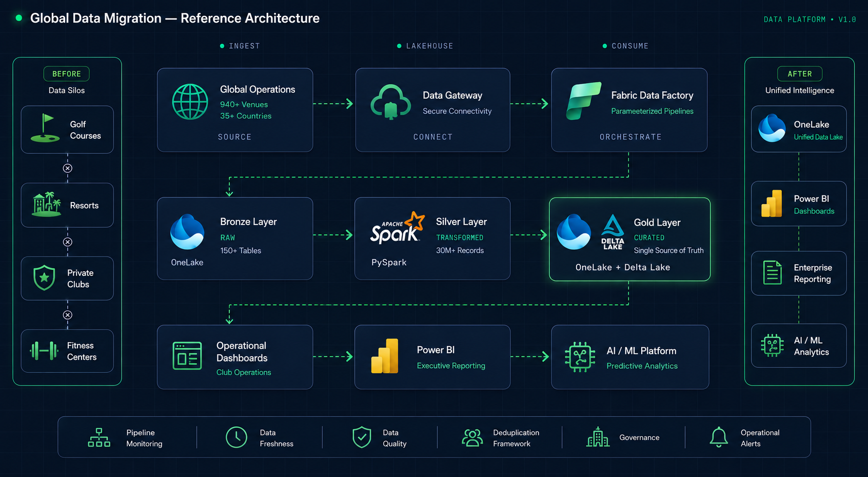Open the Global Operations source card

click(x=235, y=110)
